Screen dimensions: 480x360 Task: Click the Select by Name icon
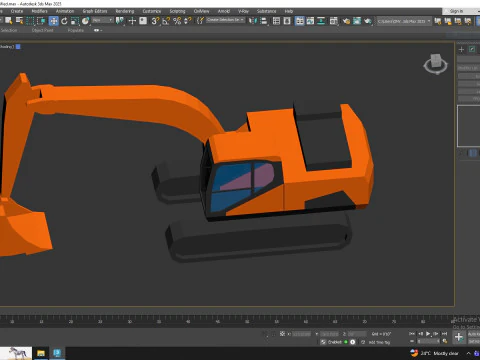pyautogui.click(x=19, y=21)
